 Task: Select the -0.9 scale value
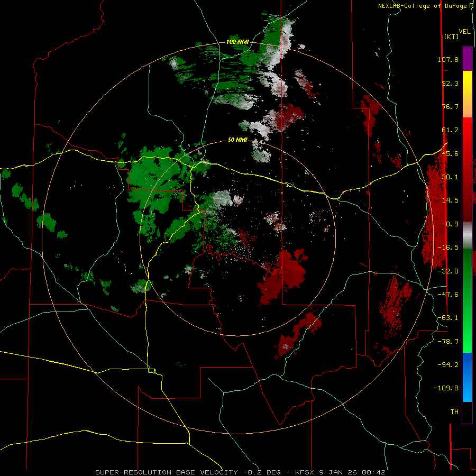(450, 224)
